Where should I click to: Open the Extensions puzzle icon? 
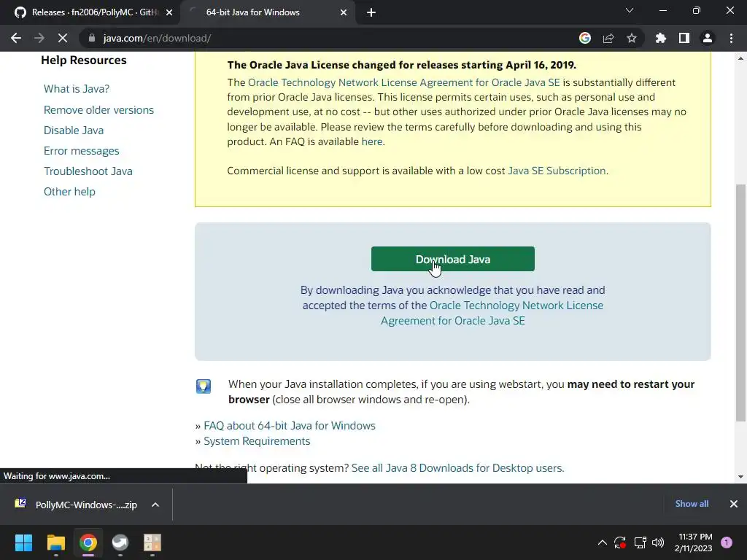point(661,38)
